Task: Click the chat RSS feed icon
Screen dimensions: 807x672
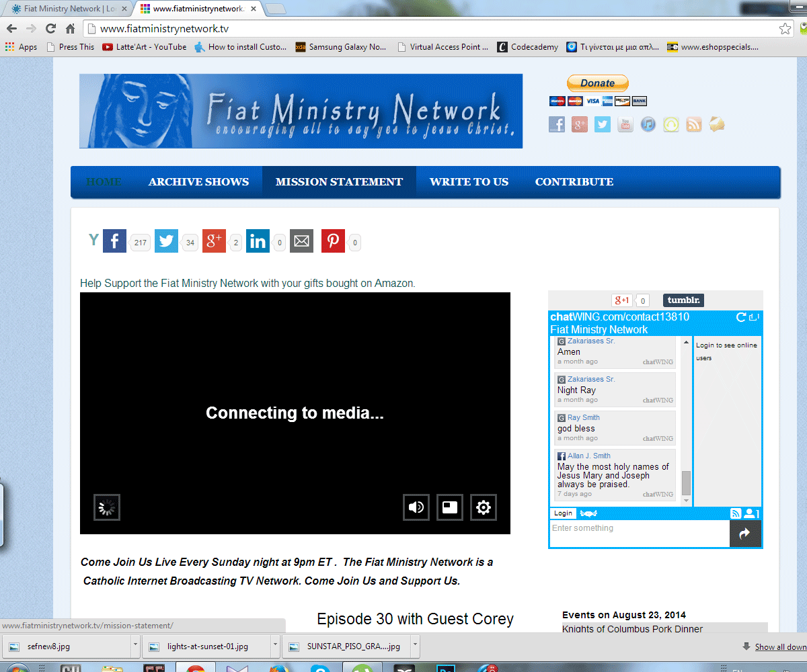Action: pyautogui.click(x=736, y=513)
